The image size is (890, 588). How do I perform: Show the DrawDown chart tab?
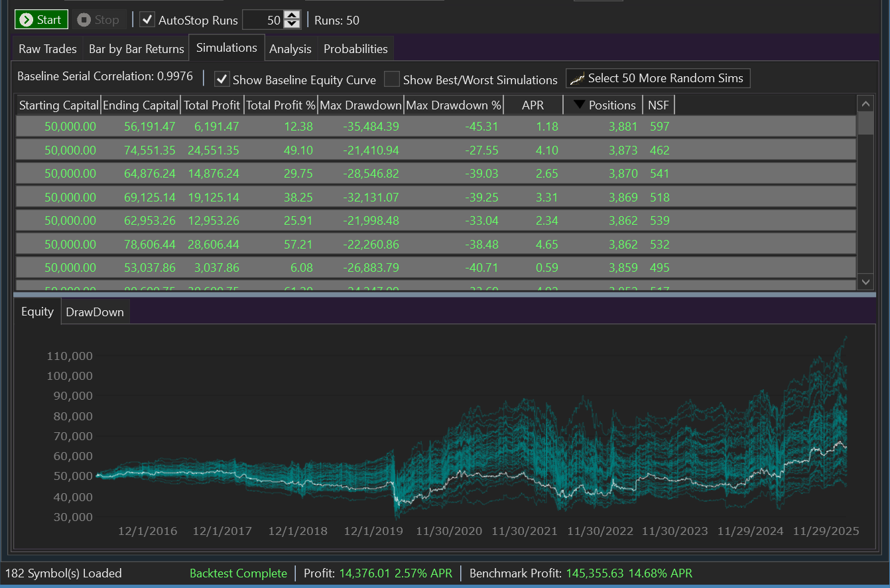95,312
